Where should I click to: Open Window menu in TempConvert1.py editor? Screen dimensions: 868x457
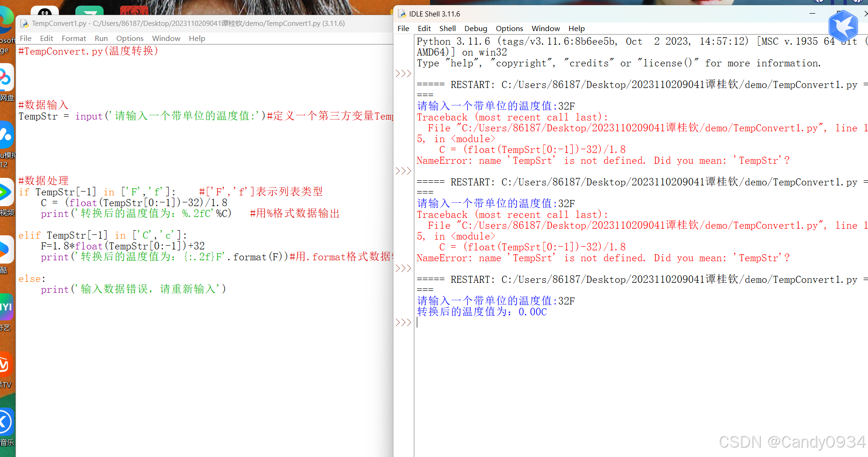point(166,38)
